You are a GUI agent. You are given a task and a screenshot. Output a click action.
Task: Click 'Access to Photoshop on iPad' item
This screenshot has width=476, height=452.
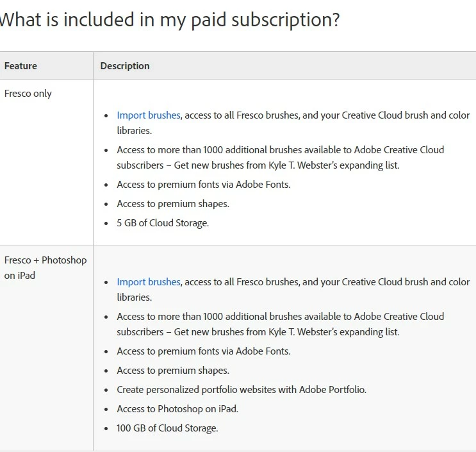(x=177, y=409)
